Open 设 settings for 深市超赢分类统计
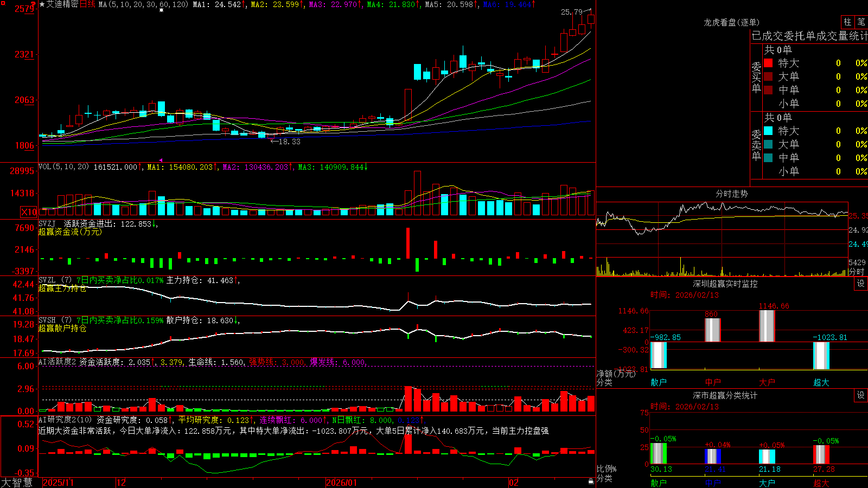Viewport: 868px width, 488px height. pyautogui.click(x=861, y=395)
